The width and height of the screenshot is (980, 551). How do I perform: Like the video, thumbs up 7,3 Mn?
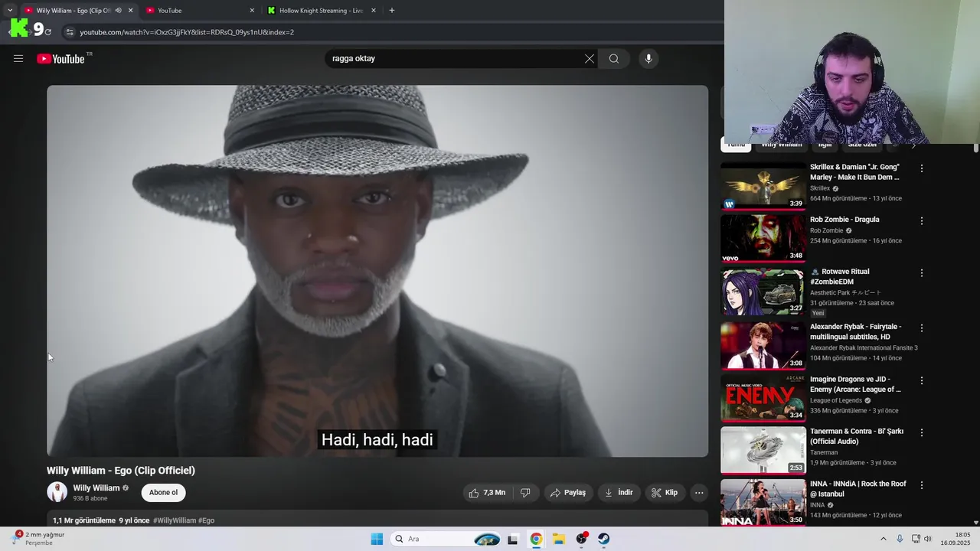click(x=487, y=493)
